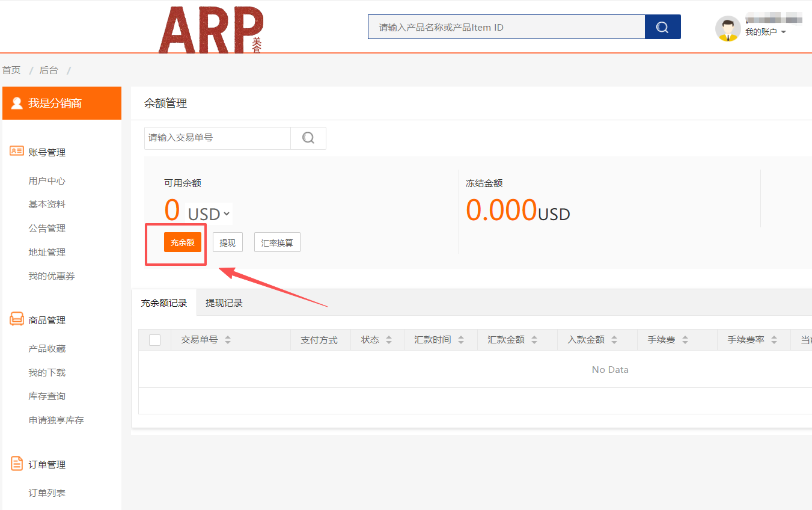
Task: Open the 汇率换算 exchange rate converter
Action: pyautogui.click(x=277, y=242)
